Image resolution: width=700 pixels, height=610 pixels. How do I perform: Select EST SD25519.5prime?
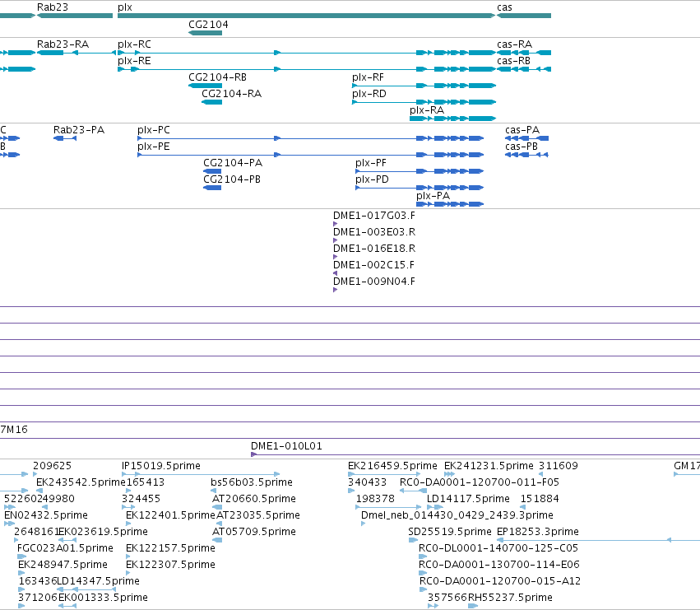tap(413, 540)
